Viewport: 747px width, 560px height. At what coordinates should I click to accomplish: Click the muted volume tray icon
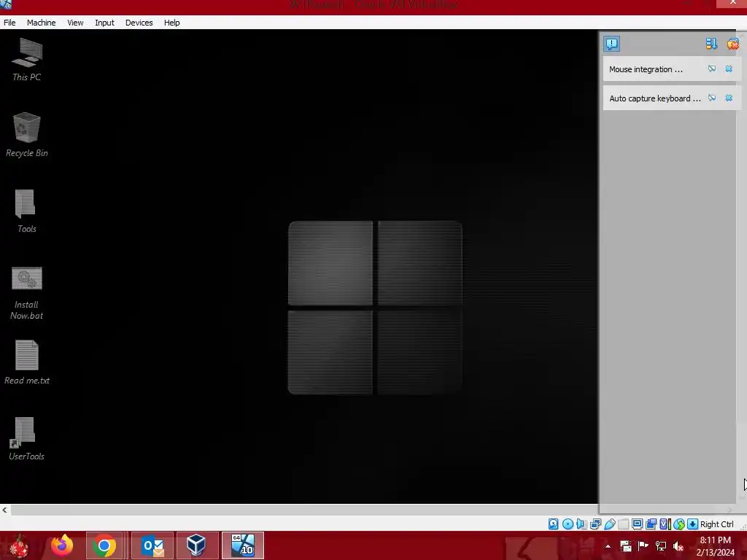(678, 546)
